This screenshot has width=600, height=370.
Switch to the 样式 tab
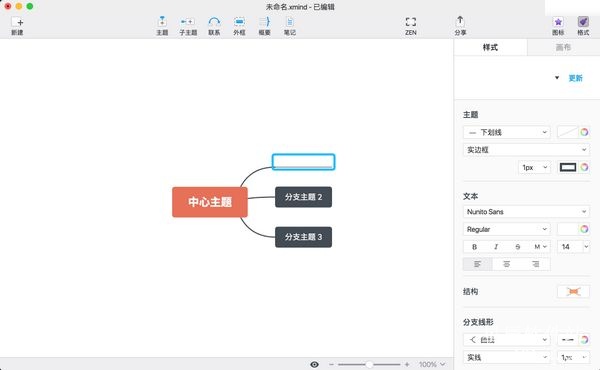[490, 47]
